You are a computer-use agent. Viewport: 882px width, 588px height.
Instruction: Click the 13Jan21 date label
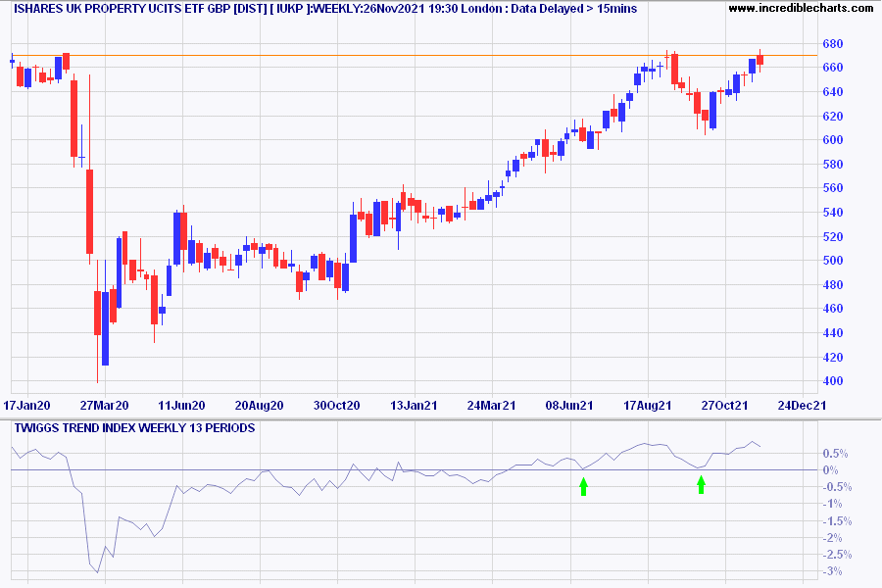click(x=414, y=405)
